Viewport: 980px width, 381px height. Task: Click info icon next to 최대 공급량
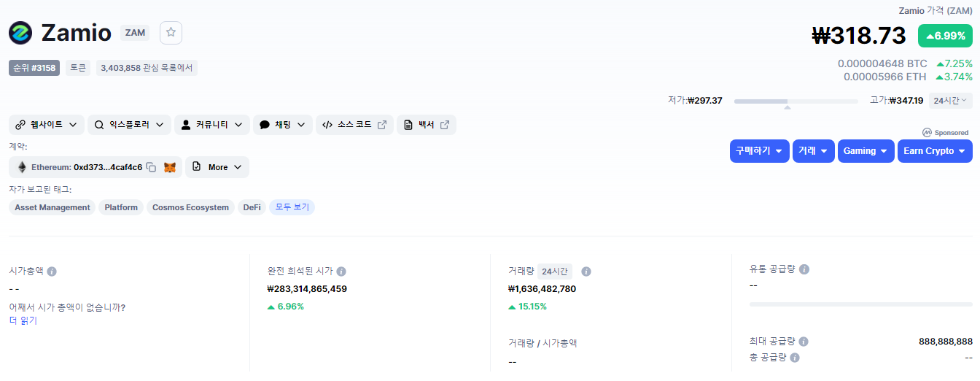tap(803, 342)
